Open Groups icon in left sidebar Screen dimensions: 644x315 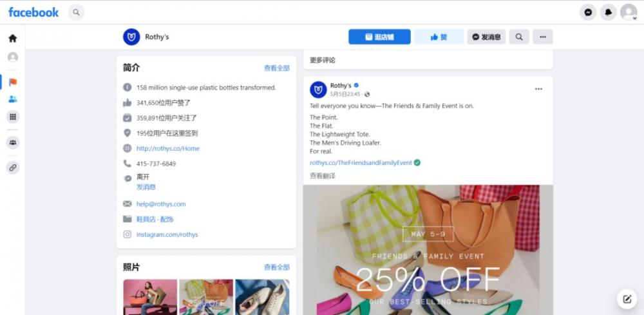point(13,142)
